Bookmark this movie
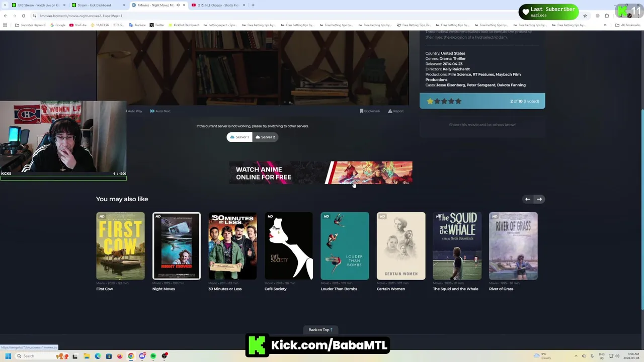The image size is (644, 362). [370, 111]
